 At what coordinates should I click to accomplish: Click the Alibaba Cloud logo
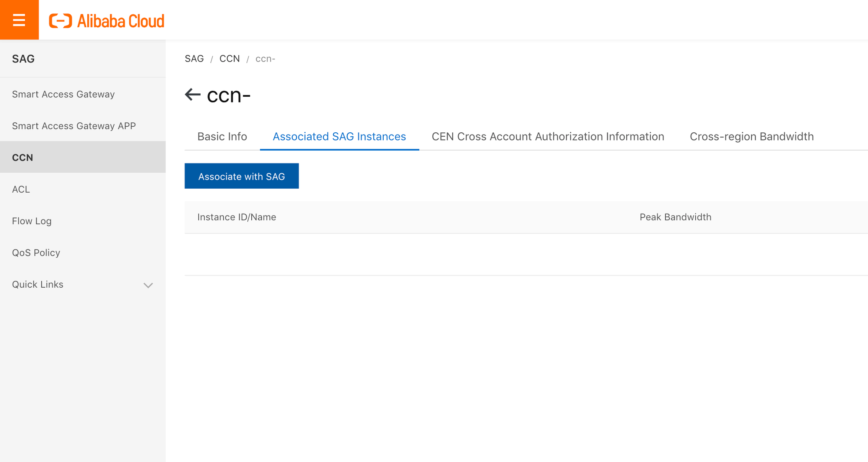click(x=107, y=20)
